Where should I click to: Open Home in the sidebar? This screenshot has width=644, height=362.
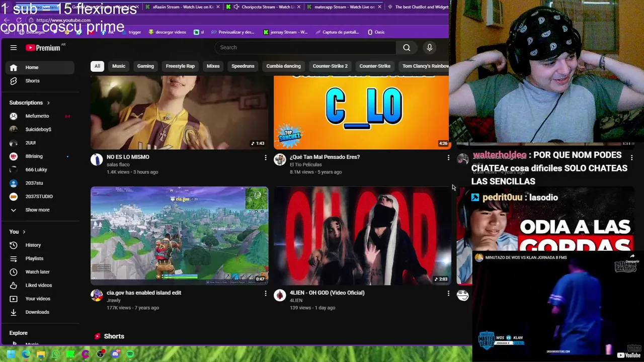(39, 67)
